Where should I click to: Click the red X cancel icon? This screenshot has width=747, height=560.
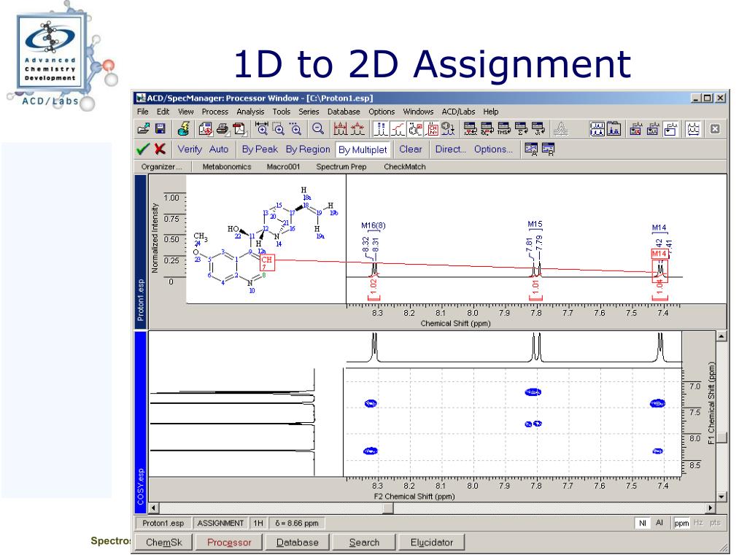coord(160,149)
